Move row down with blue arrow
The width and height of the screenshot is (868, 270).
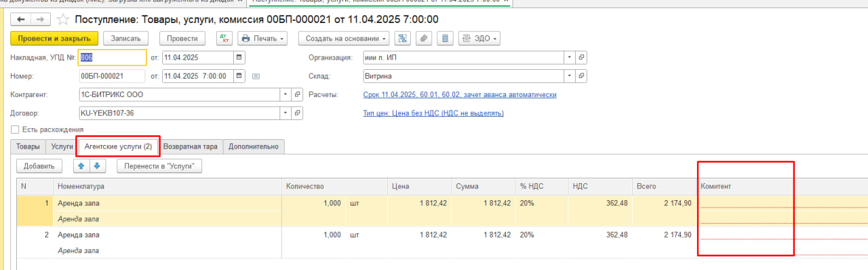coord(96,166)
